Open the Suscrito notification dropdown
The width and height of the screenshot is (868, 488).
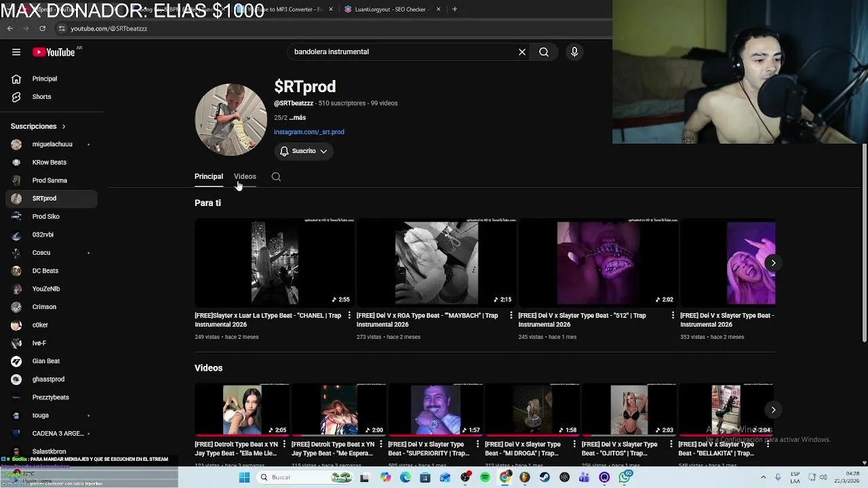click(x=304, y=151)
